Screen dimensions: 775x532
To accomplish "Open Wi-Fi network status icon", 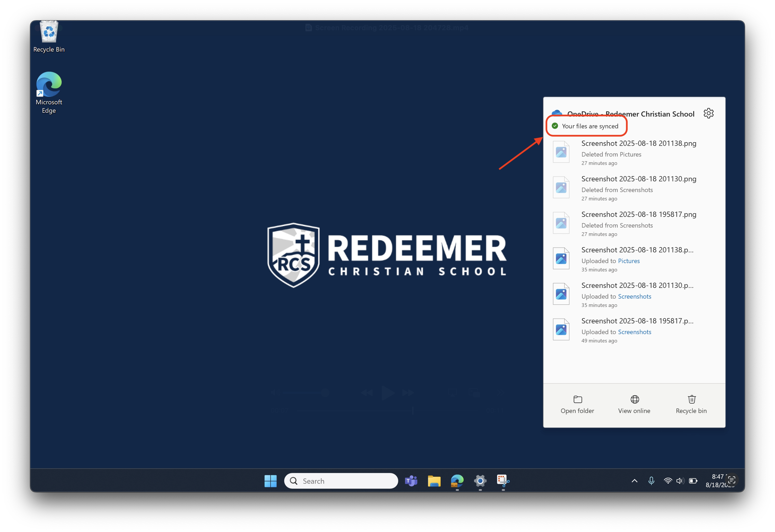I will pos(668,481).
